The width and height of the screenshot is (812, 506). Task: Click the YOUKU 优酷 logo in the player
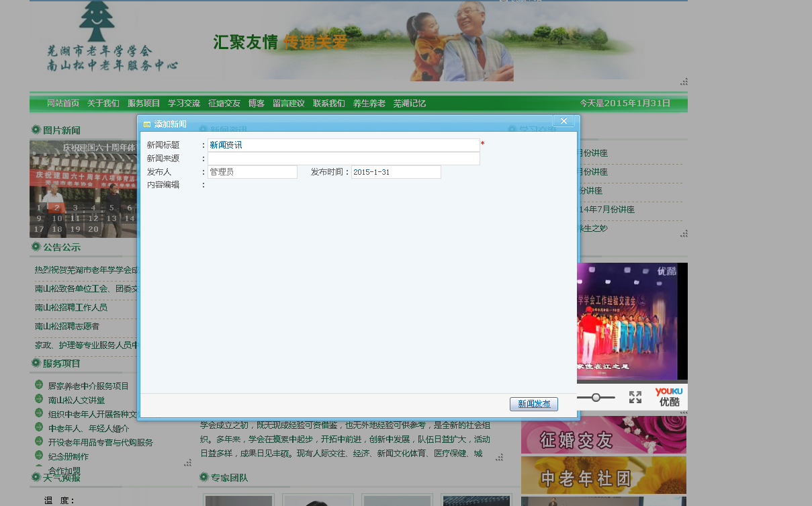(669, 396)
